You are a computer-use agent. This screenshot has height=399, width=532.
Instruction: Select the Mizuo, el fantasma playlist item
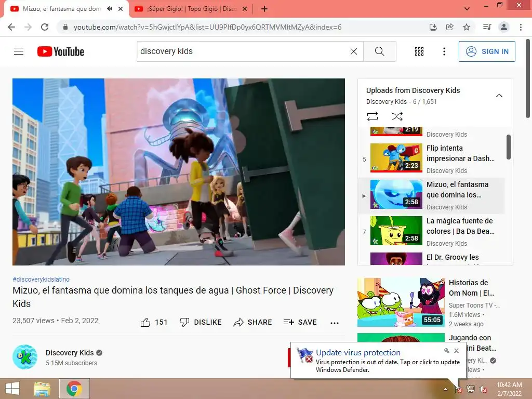(x=432, y=195)
